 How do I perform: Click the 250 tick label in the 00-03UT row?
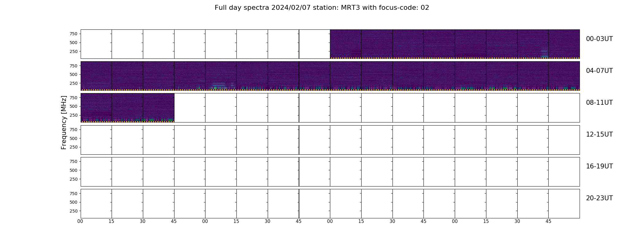74,51
